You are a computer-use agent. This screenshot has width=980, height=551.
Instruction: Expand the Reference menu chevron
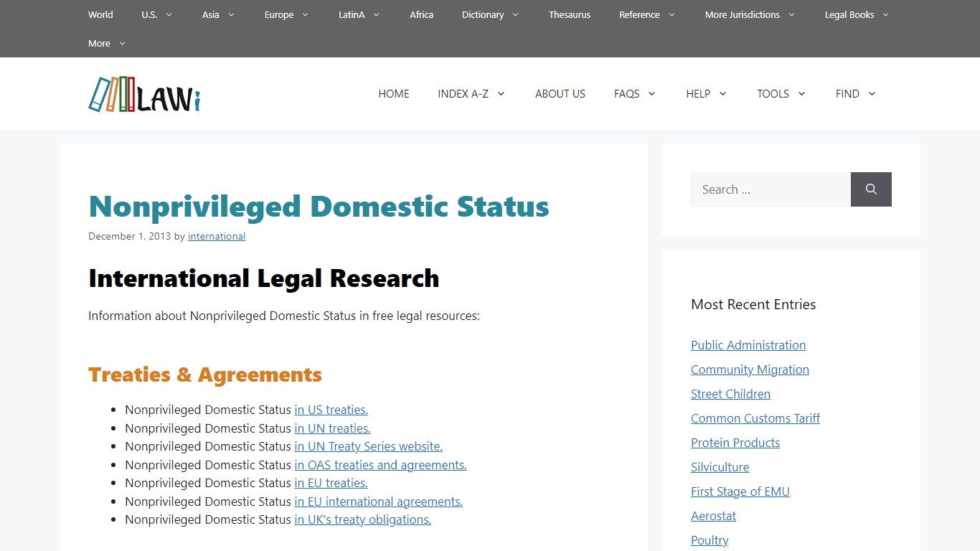(x=672, y=14)
